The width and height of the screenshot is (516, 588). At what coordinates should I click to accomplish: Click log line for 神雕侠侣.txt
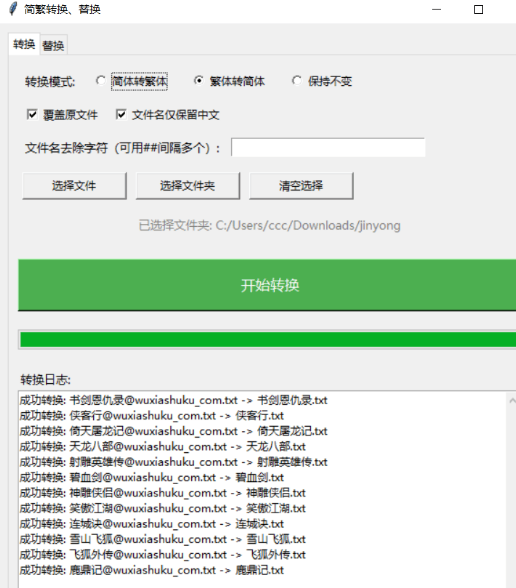[163, 493]
